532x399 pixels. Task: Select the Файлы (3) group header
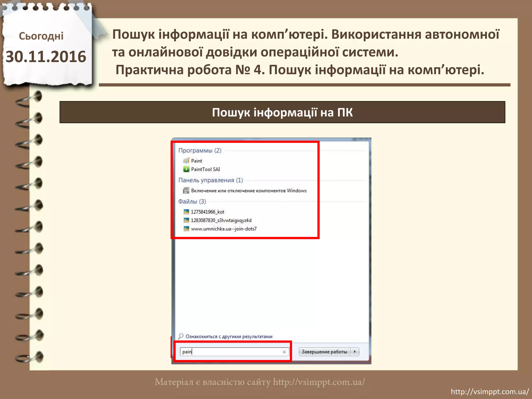click(x=192, y=201)
